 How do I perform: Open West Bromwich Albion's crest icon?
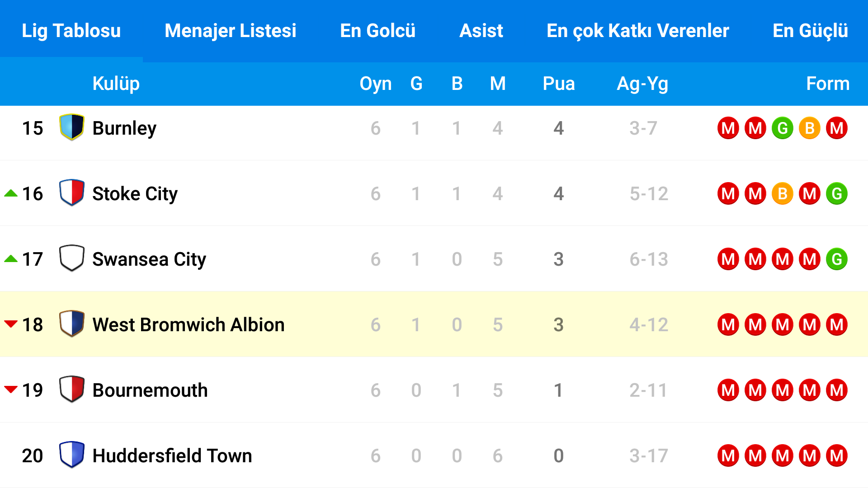coord(71,324)
